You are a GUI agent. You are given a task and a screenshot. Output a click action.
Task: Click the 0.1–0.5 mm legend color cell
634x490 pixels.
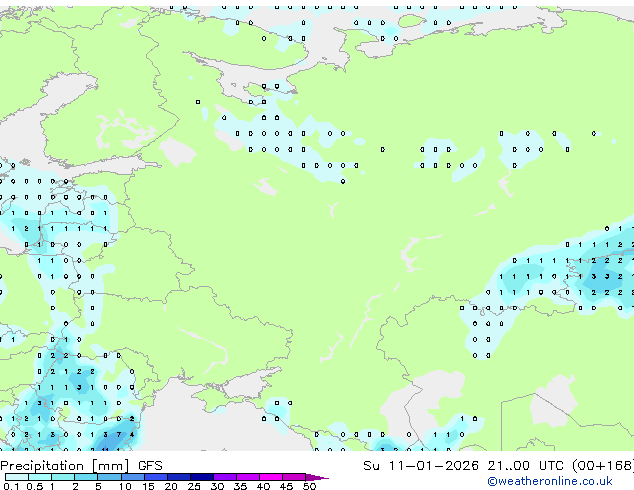click(x=17, y=477)
